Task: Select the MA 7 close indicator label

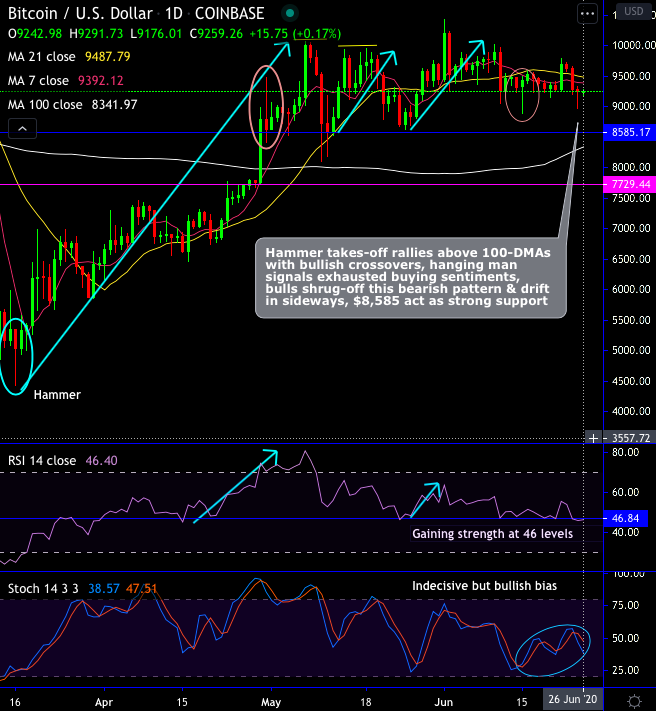Action: click(39, 81)
